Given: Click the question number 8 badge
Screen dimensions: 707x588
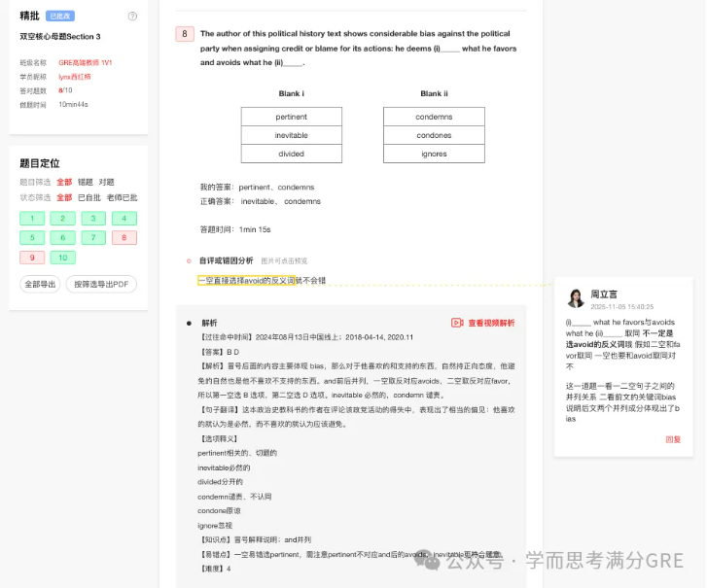Looking at the screenshot, I should point(185,34).
